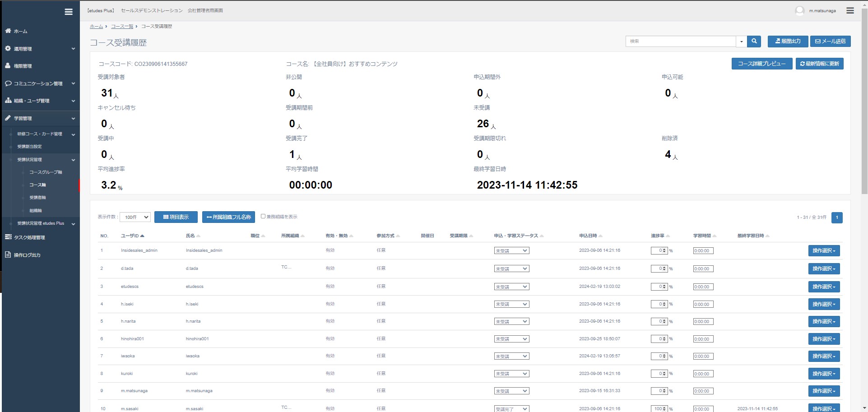Click ホーム breadcrumb link

pos(96,26)
